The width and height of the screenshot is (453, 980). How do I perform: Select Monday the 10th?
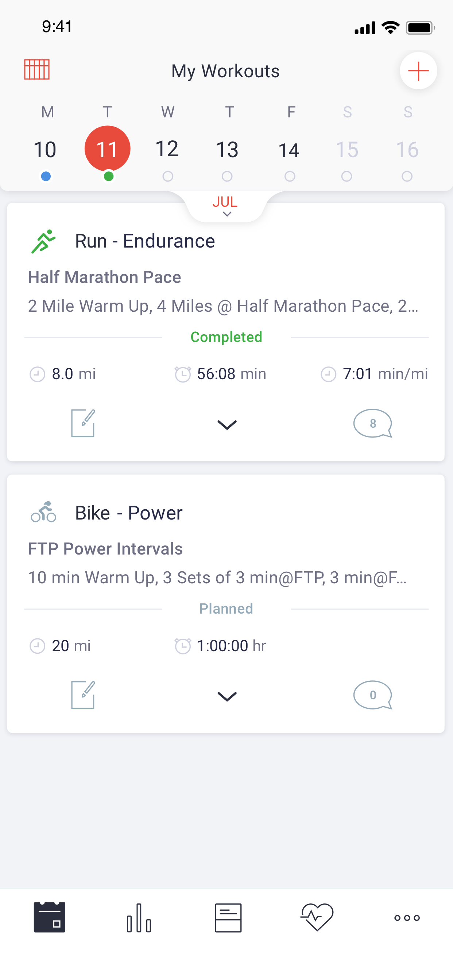(x=45, y=149)
